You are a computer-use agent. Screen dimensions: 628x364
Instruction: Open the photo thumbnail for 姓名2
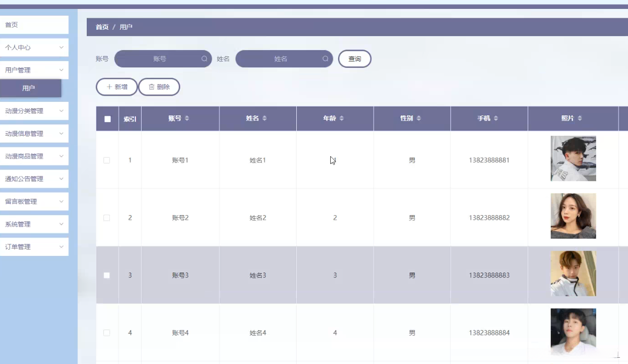573,216
